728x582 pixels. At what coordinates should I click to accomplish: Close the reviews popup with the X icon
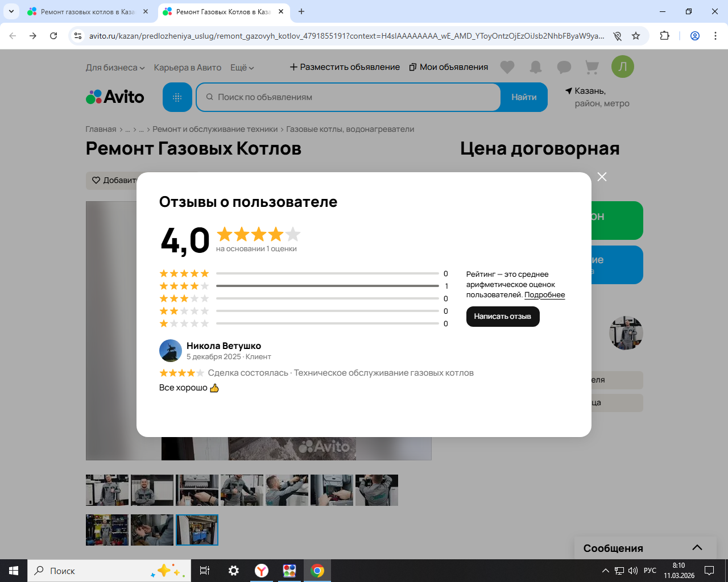point(602,177)
